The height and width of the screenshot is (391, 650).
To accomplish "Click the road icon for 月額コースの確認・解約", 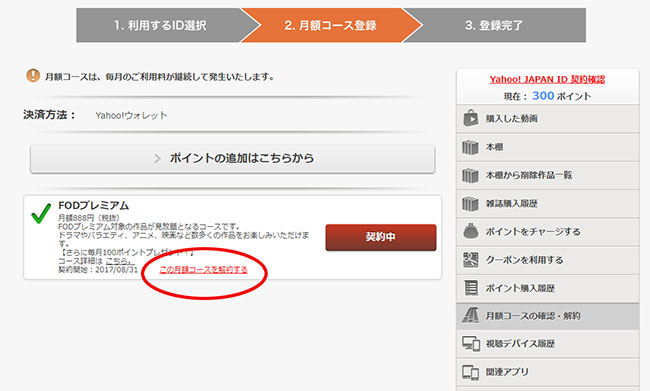I will (471, 316).
